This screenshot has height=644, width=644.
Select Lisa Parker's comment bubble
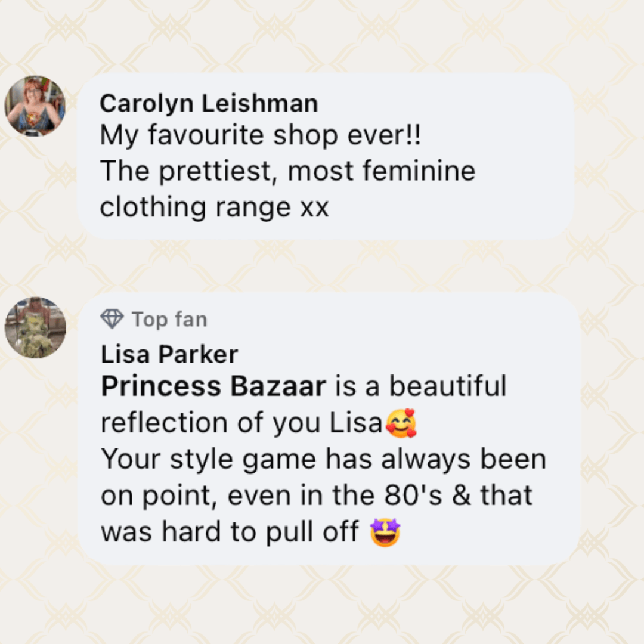[x=329, y=429]
